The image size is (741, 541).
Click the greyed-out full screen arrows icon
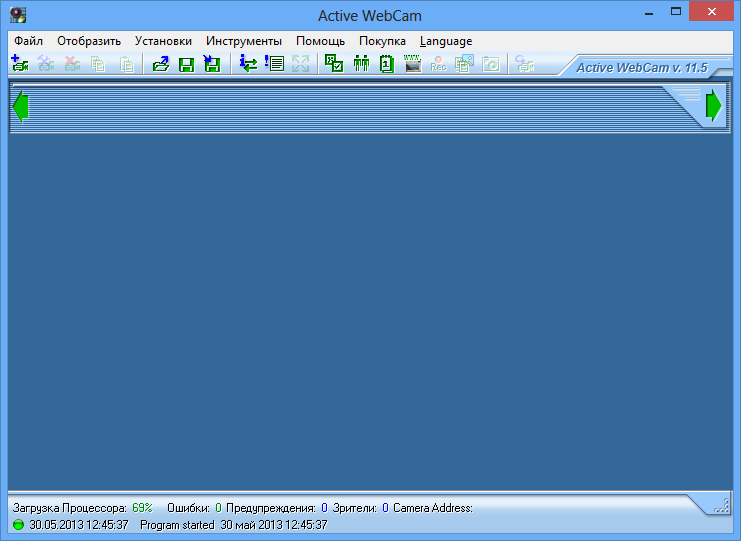point(300,63)
